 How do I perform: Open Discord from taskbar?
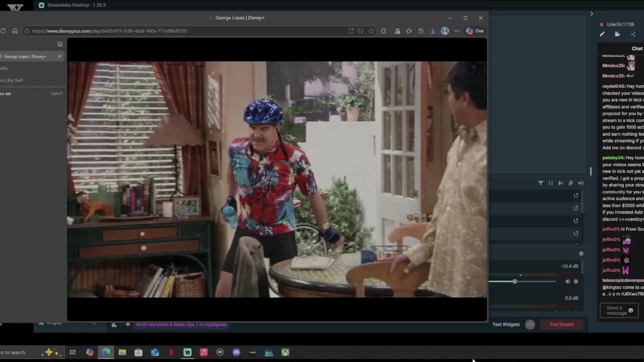tap(236, 352)
